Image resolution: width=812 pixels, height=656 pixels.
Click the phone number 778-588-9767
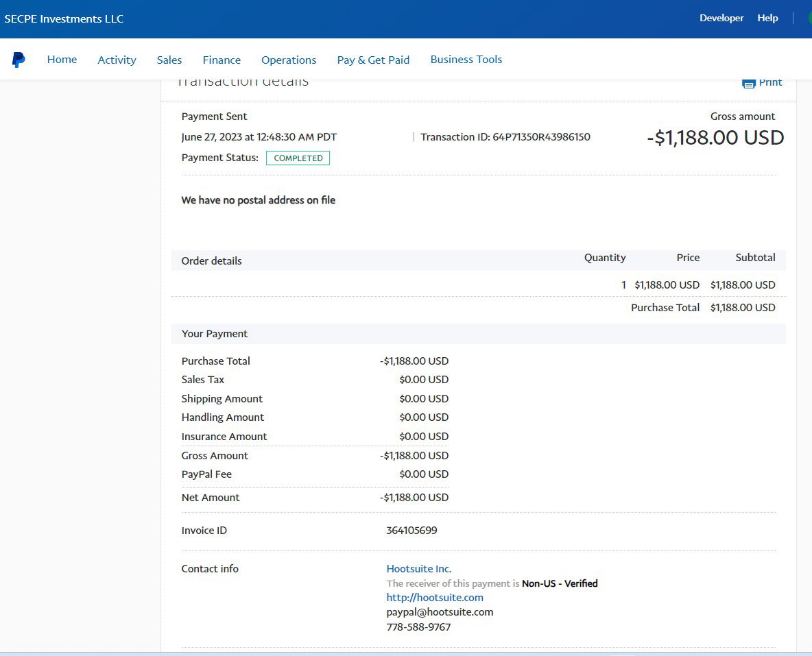418,627
